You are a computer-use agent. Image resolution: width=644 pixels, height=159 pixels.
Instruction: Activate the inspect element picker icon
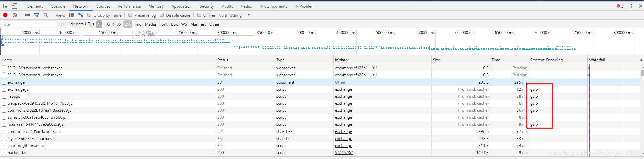click(5, 6)
